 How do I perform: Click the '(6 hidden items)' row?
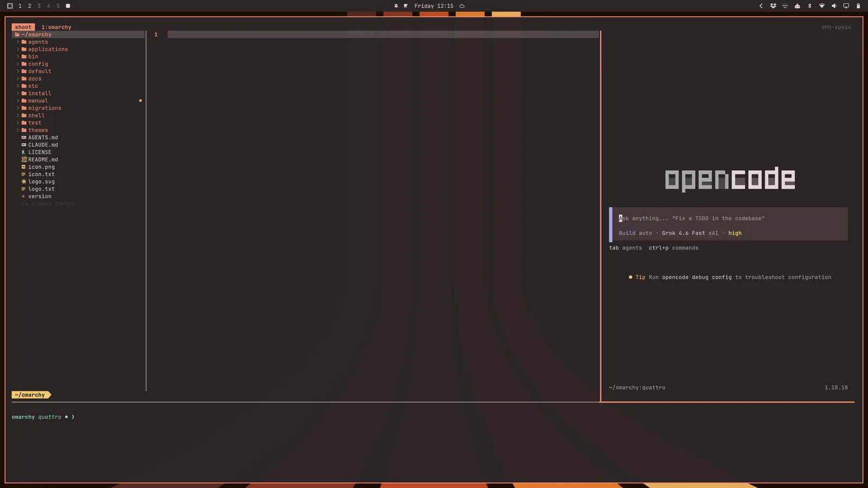(48, 204)
